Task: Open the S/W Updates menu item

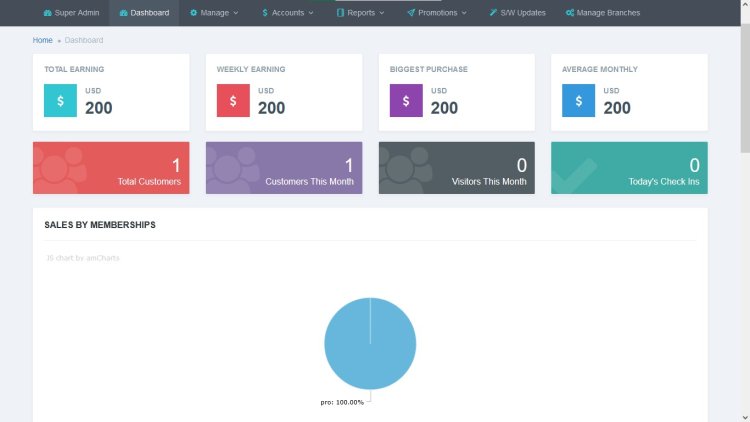Action: pos(518,13)
